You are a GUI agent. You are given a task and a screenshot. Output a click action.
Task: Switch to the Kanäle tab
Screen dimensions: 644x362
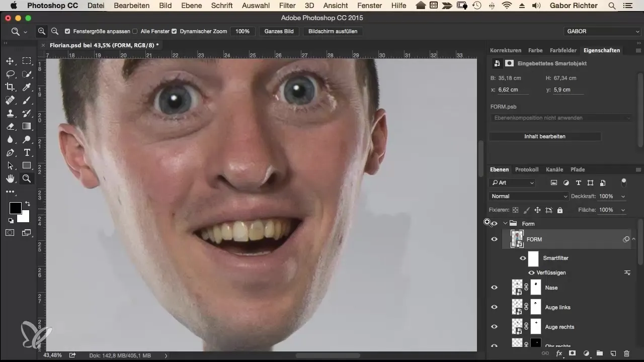(x=554, y=169)
